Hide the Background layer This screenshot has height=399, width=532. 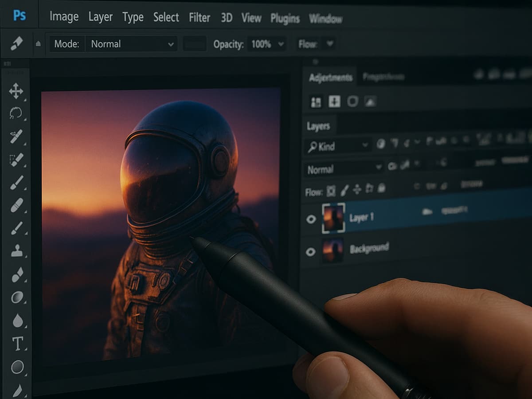(312, 252)
